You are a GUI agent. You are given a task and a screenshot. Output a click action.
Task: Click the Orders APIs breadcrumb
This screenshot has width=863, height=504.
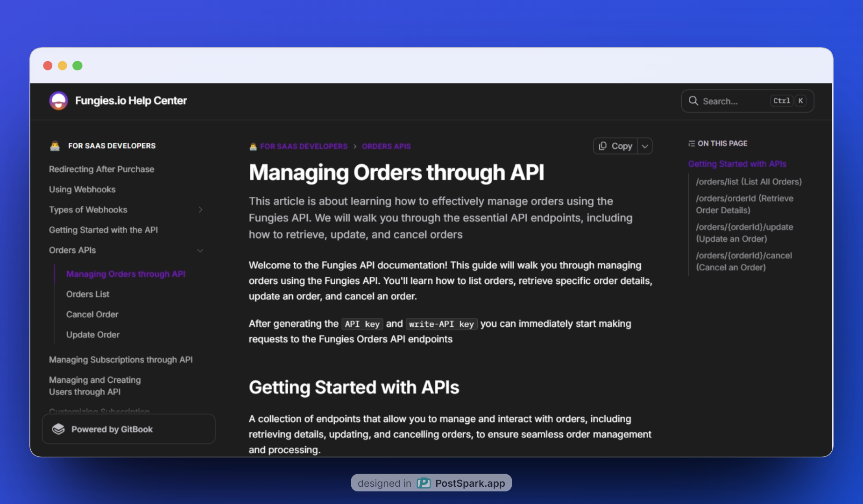[386, 147]
